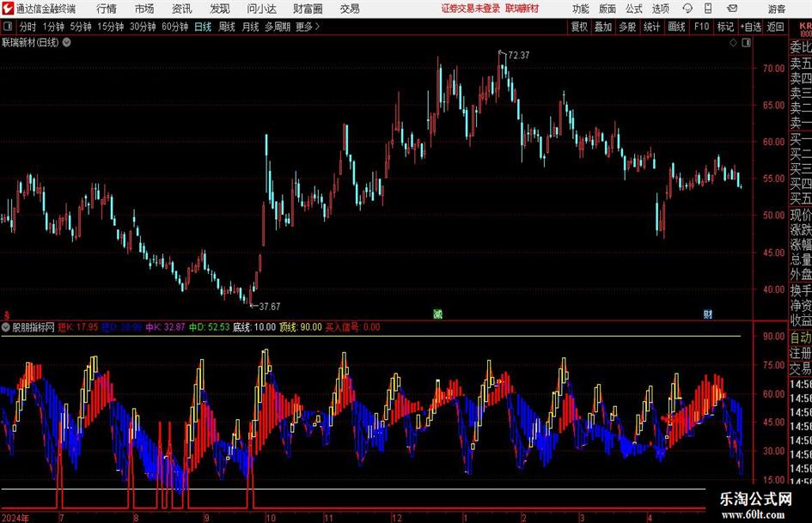The image size is (812, 523).
Task: Click the 37.67 low price label
Action: pyautogui.click(x=270, y=307)
